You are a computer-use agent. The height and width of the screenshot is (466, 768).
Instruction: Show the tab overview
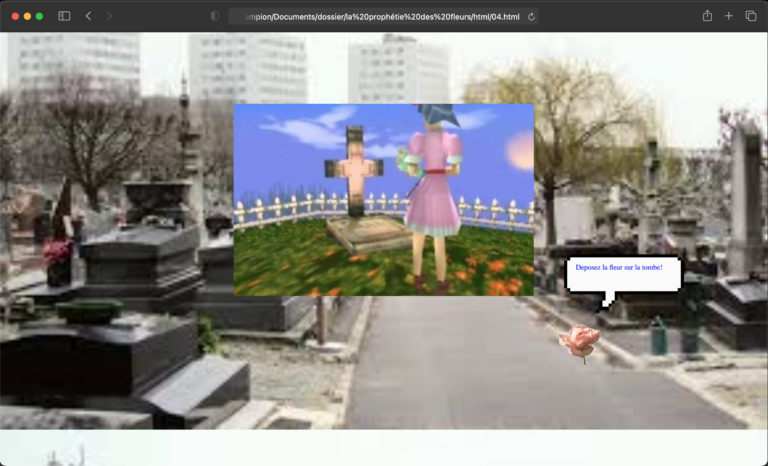[x=751, y=16]
